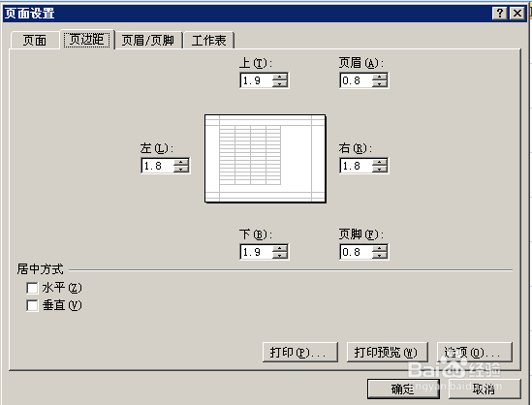
Task: Click the 打印(P)... button
Action: point(300,352)
